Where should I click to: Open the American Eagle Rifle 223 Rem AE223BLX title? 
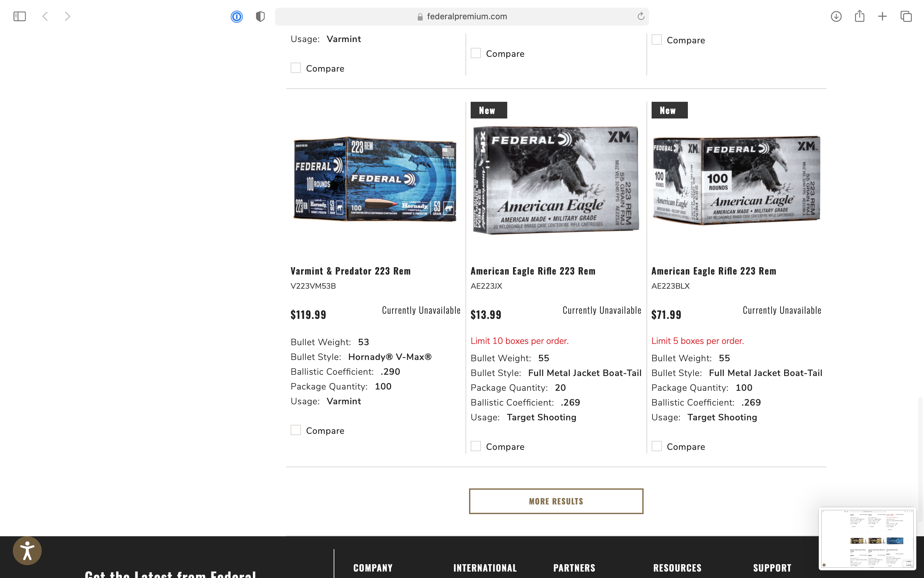click(714, 271)
